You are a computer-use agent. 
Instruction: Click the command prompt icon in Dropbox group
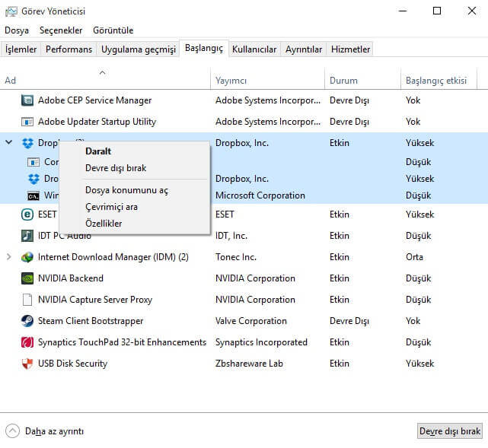click(33, 196)
